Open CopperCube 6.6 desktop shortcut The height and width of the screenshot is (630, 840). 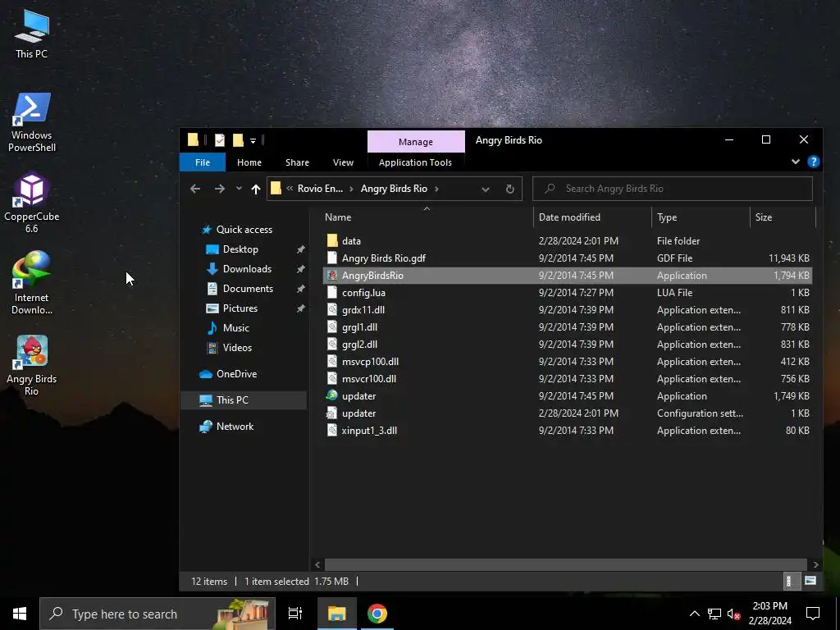pyautogui.click(x=32, y=203)
